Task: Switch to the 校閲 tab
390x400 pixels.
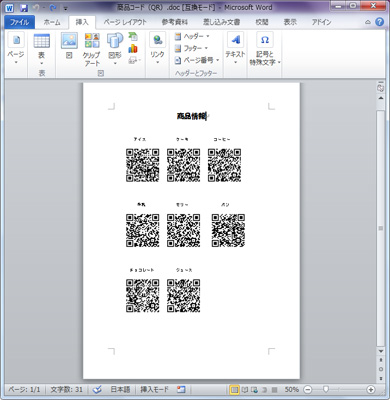Action: click(262, 22)
